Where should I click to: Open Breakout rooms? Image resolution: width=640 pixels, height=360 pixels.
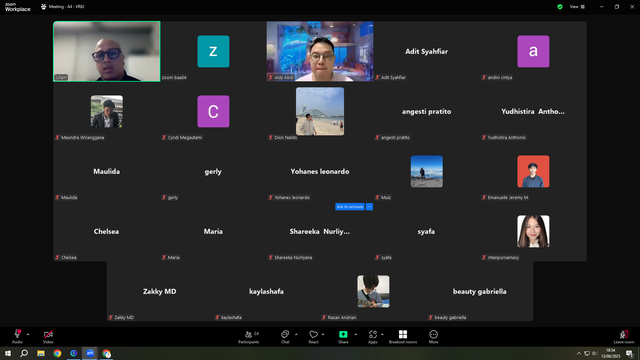(403, 337)
